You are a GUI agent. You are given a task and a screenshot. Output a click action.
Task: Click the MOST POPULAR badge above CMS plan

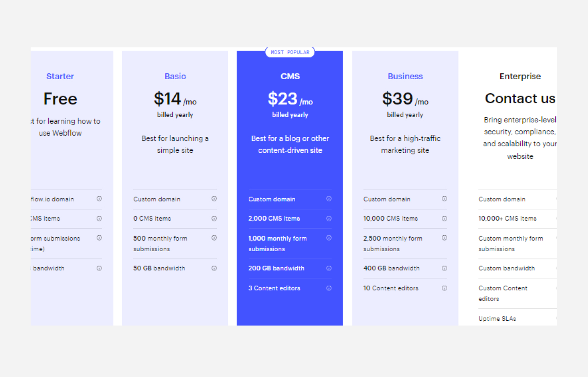coord(290,52)
